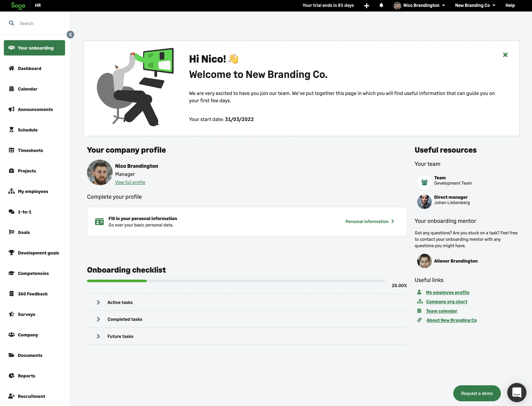The width and height of the screenshot is (532, 406).
Task: Select Company menu item
Action: [28, 335]
